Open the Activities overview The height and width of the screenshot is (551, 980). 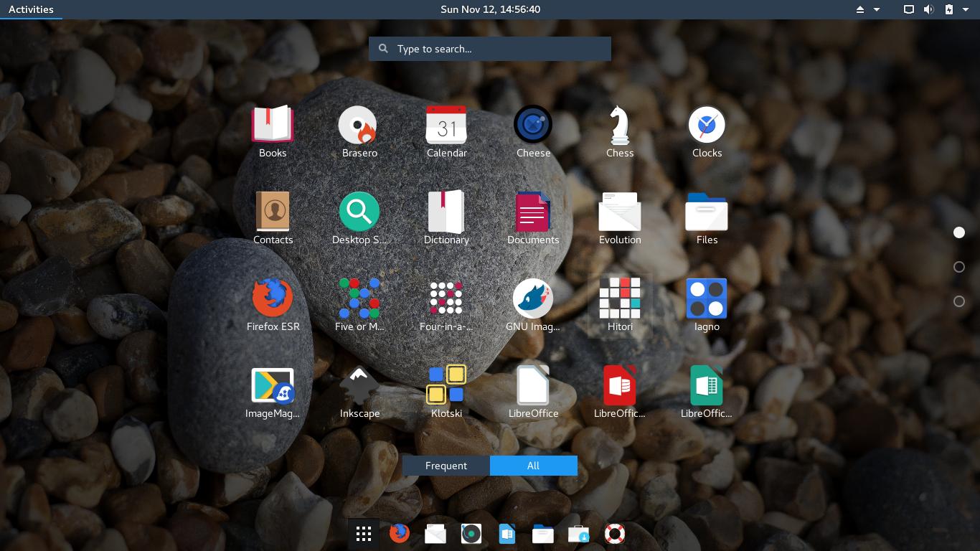pyautogui.click(x=32, y=9)
